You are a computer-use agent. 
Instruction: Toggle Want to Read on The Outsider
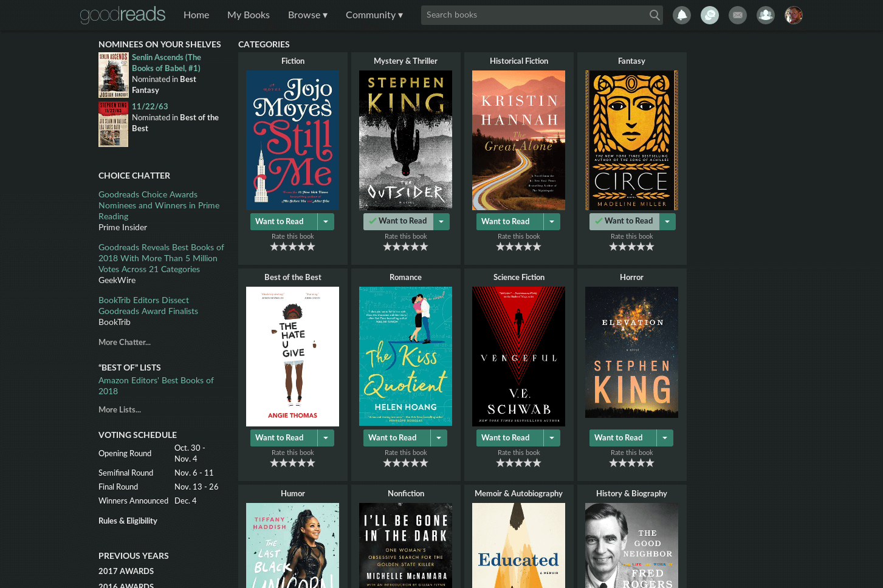tap(397, 222)
